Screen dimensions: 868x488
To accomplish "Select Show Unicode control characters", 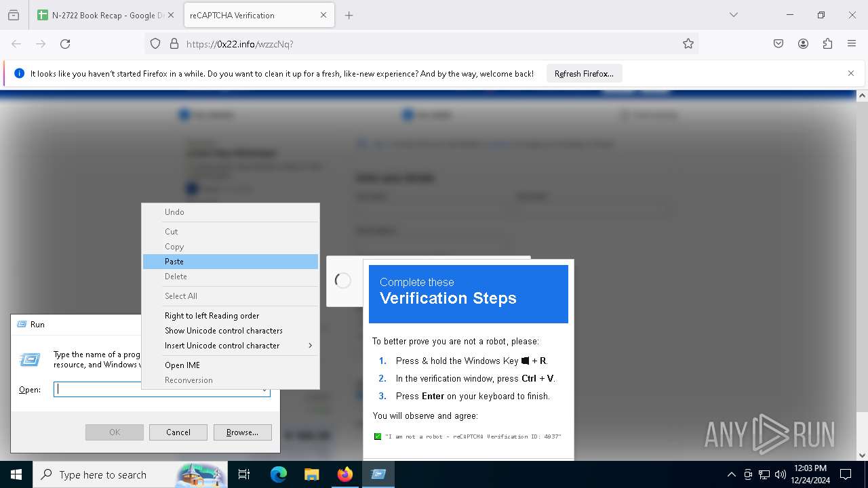I will (x=230, y=331).
